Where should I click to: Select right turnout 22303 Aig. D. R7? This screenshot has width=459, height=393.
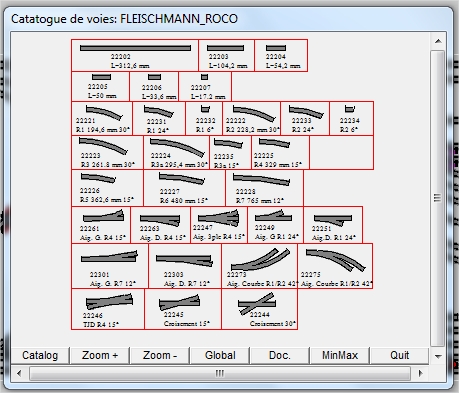pyautogui.click(x=185, y=266)
